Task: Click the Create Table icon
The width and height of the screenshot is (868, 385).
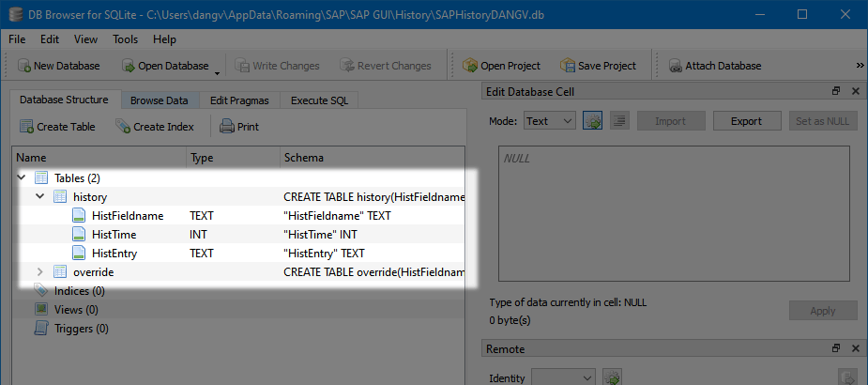Action: pyautogui.click(x=26, y=126)
